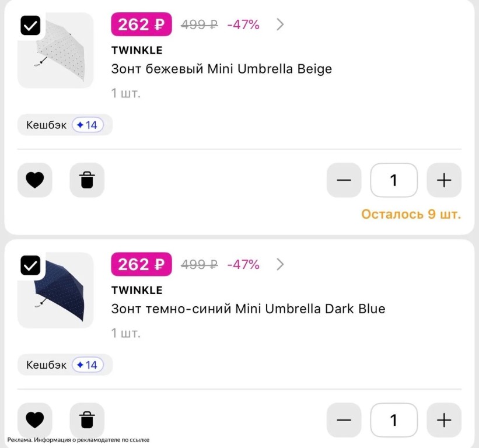The width and height of the screenshot is (479, 448).
Task: Uncheck the beige umbrella checkbox
Action: [x=30, y=26]
